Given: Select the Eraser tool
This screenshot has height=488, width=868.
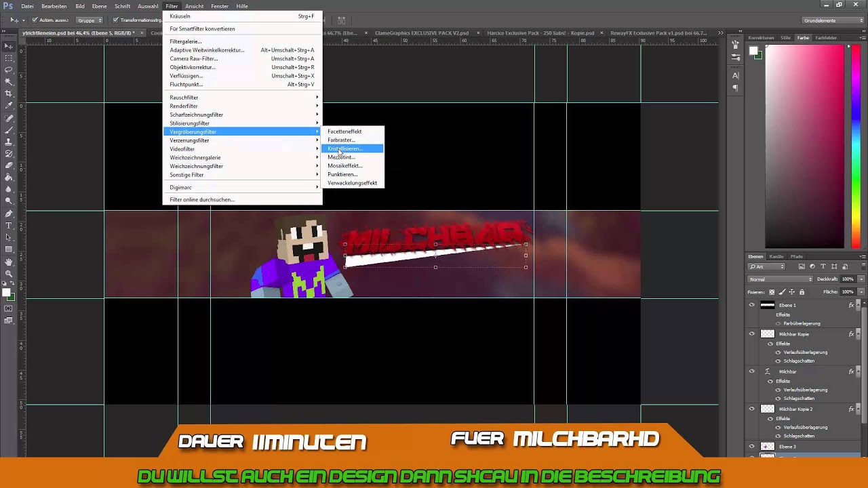Looking at the screenshot, I should 8,165.
